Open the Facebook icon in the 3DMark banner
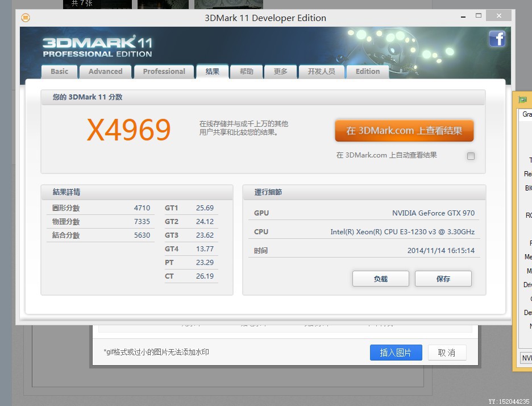 coord(497,39)
